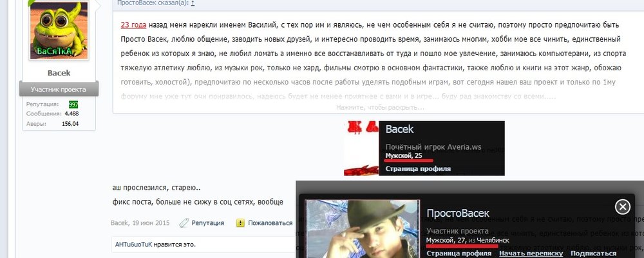Click the ПростоВасек photo with the hat
644x258 pixels.
point(363,229)
